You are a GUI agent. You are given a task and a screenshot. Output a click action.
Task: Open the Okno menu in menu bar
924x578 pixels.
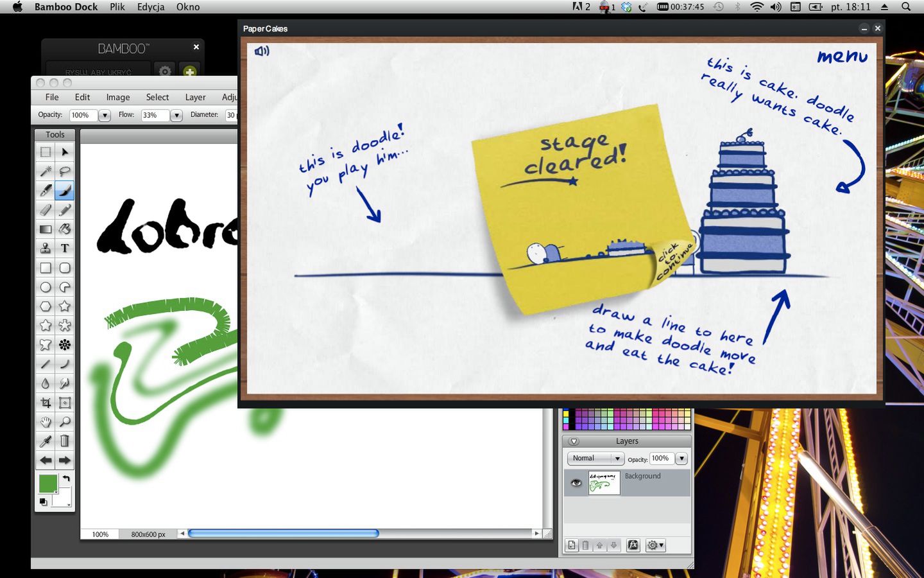188,7
